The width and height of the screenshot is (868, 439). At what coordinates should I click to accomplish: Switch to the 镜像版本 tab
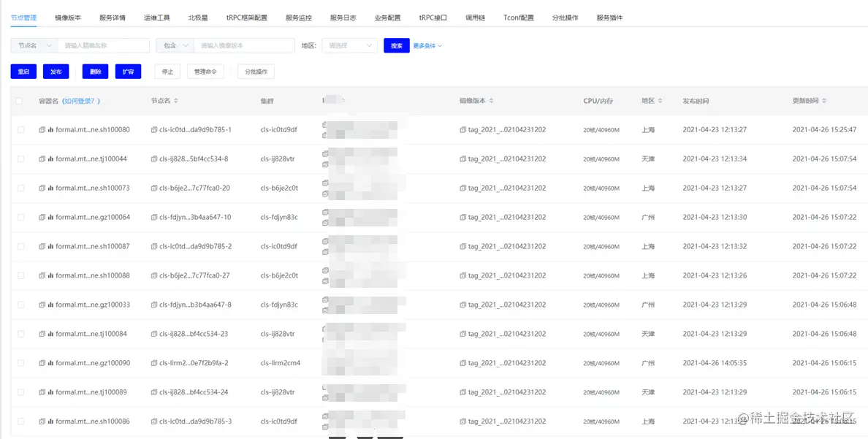[x=68, y=18]
